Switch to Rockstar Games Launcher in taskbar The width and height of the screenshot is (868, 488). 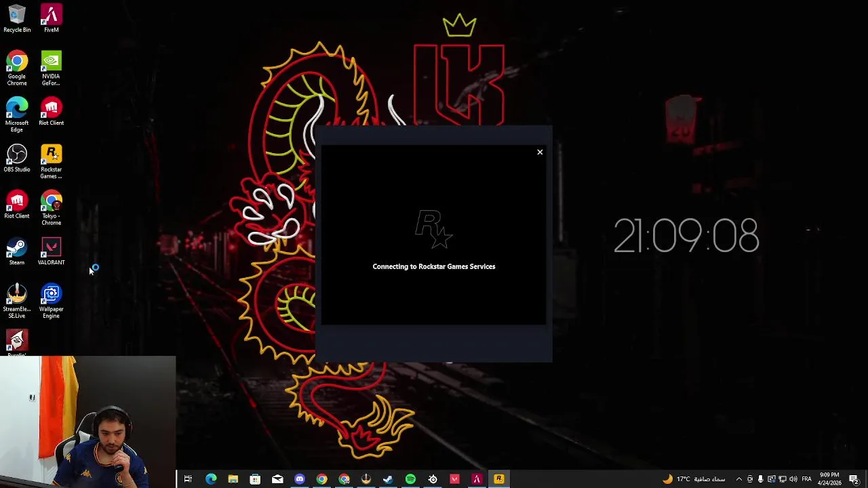point(499,479)
